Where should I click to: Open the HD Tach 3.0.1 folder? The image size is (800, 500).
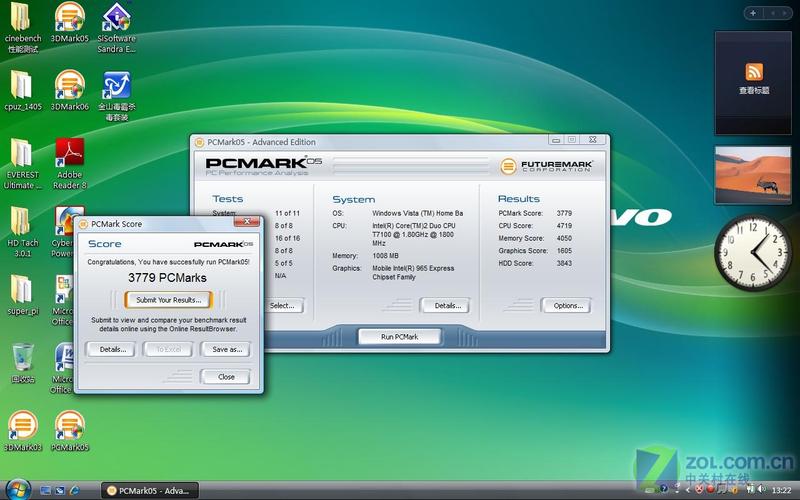click(x=22, y=232)
